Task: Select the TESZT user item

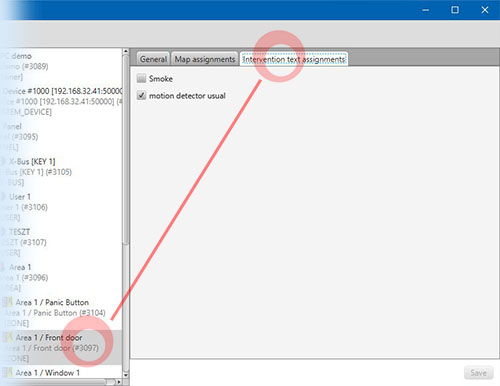Action: 61,242
